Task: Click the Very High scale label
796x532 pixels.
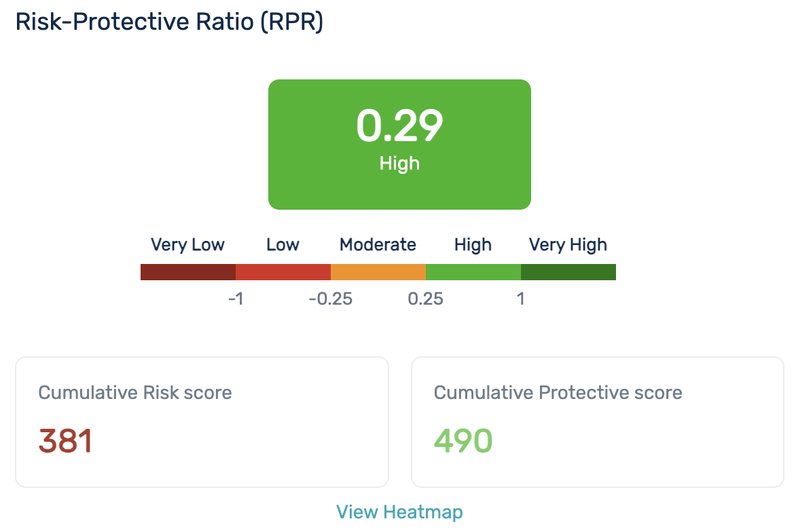Action: 568,244
